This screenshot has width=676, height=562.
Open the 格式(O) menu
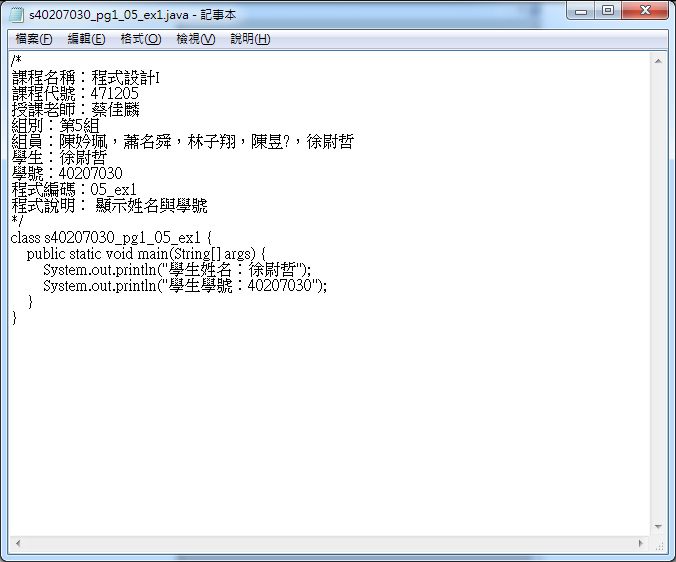141,39
